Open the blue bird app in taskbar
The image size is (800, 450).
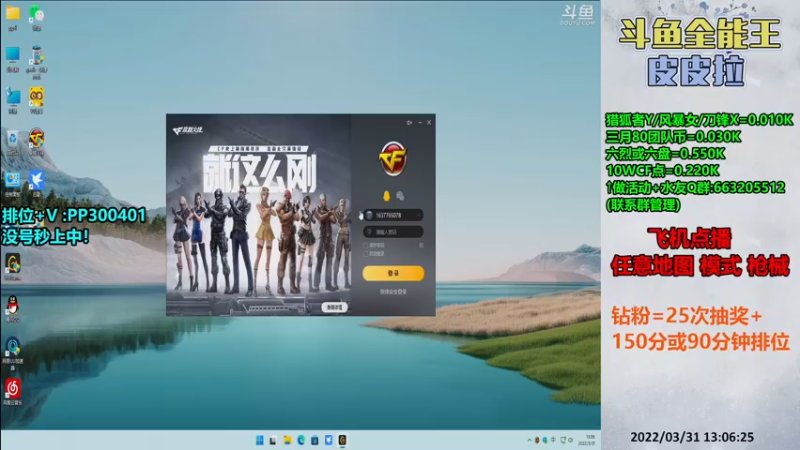(329, 440)
